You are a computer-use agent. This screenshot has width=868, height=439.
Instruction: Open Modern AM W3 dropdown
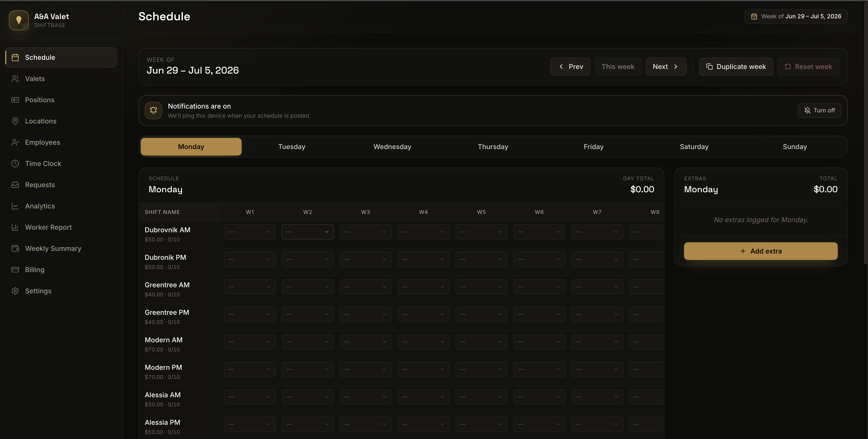point(365,342)
